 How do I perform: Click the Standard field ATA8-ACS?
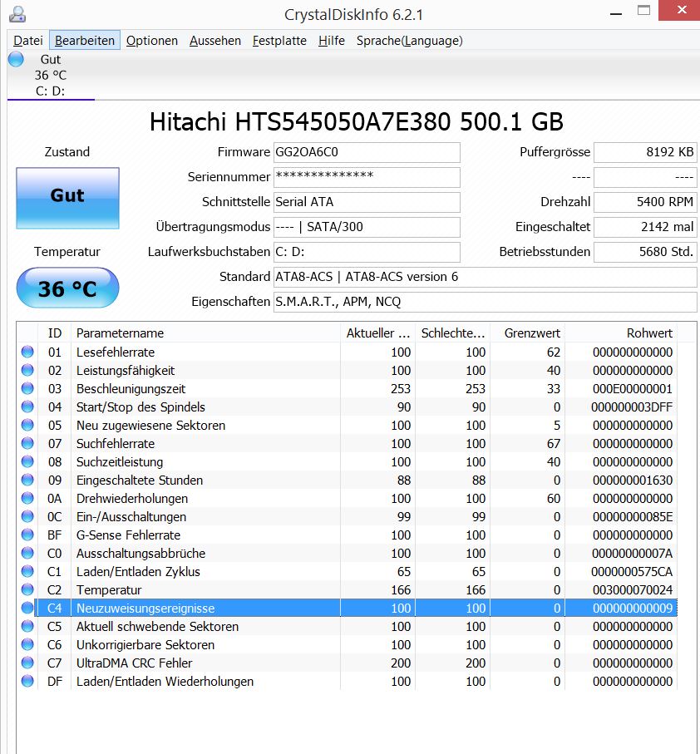pos(486,277)
